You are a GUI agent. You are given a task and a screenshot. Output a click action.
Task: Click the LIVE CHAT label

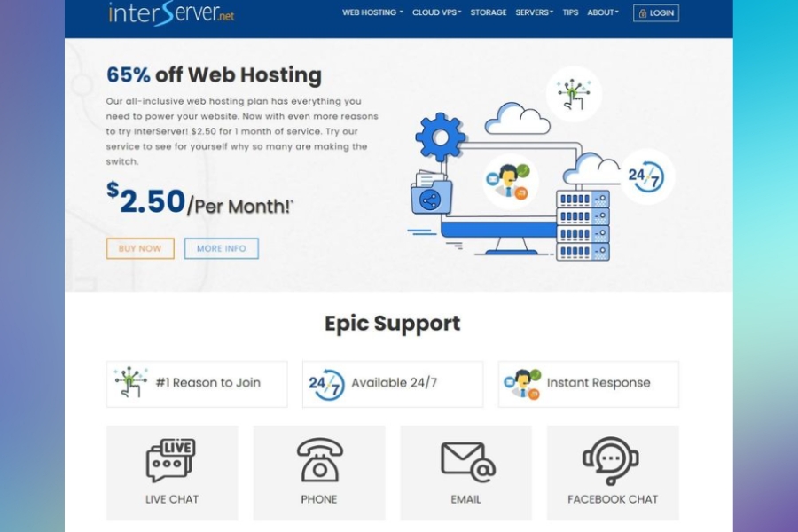tap(172, 499)
